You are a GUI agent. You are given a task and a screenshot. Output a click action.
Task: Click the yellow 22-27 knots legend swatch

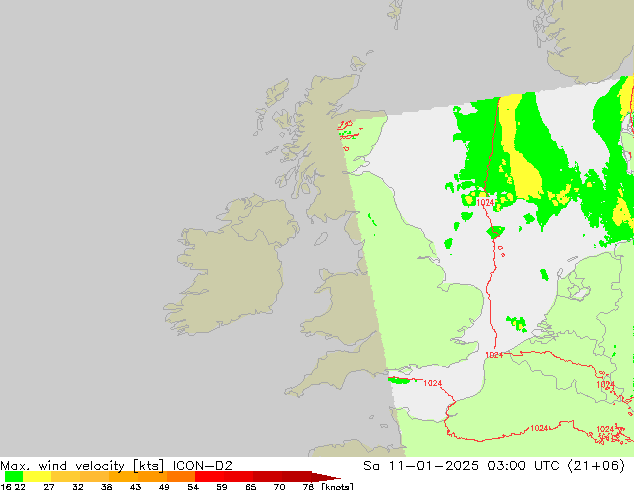[x=37, y=476]
